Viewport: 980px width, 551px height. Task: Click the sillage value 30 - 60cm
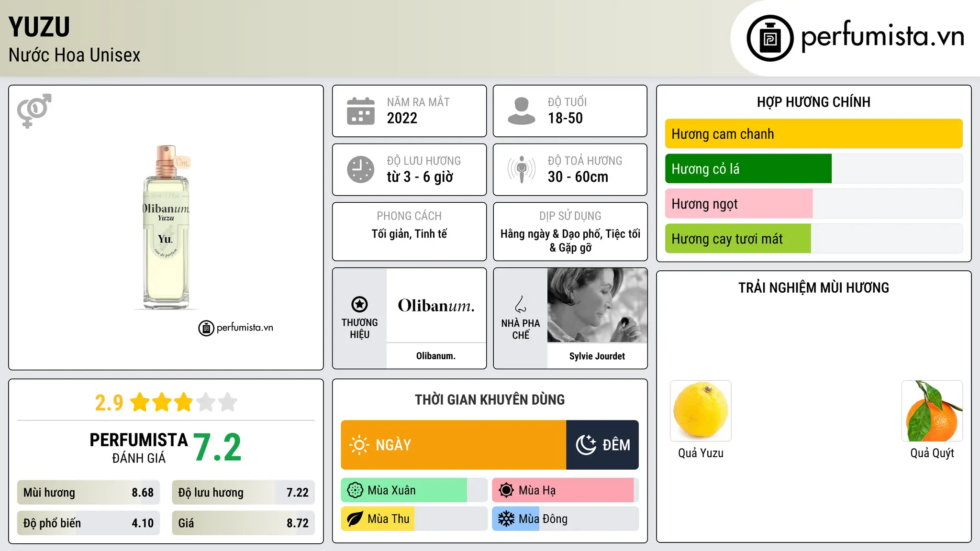tap(578, 177)
